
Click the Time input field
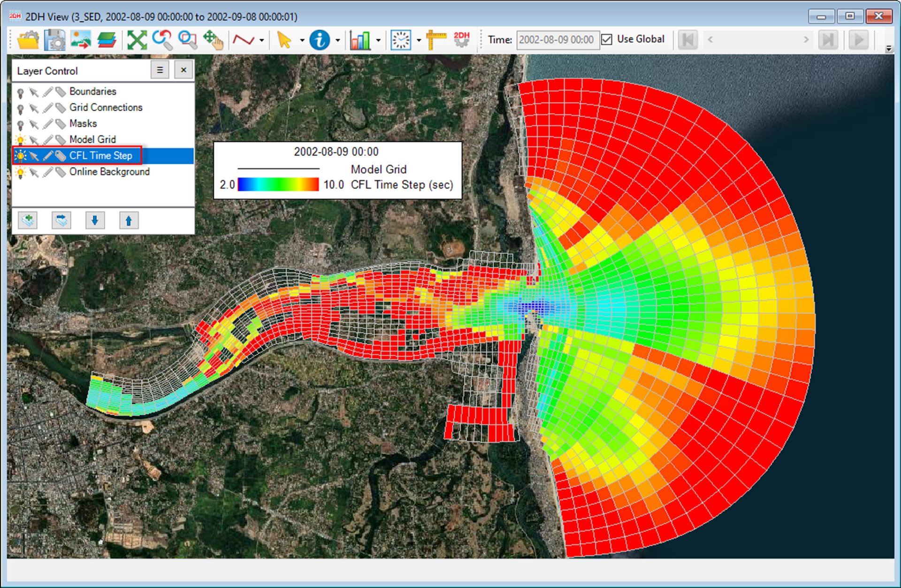(557, 40)
